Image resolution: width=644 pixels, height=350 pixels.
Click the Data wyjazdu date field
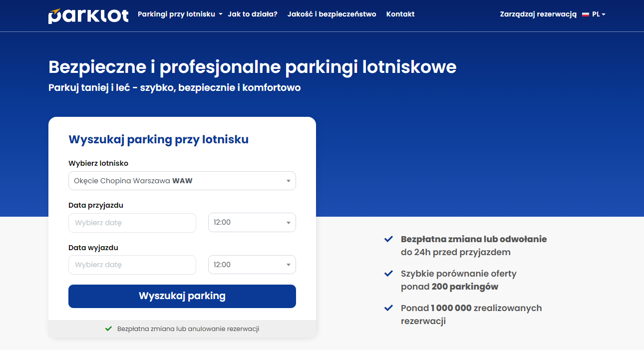coord(132,265)
